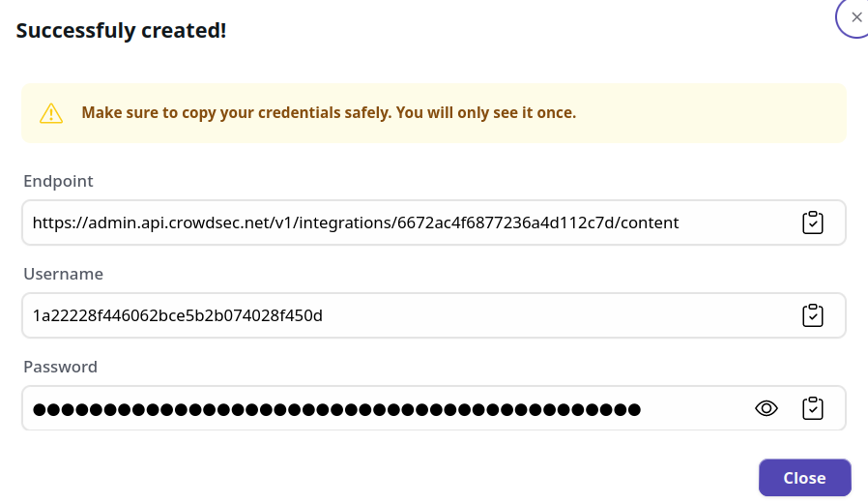
Task: Dismiss dialog with the X icon
Action: (856, 16)
